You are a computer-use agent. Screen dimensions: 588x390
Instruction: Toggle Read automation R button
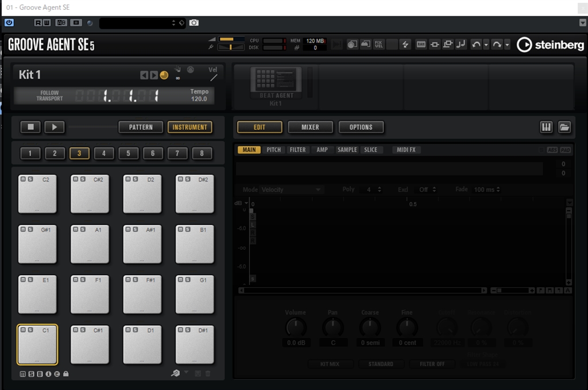(x=38, y=23)
